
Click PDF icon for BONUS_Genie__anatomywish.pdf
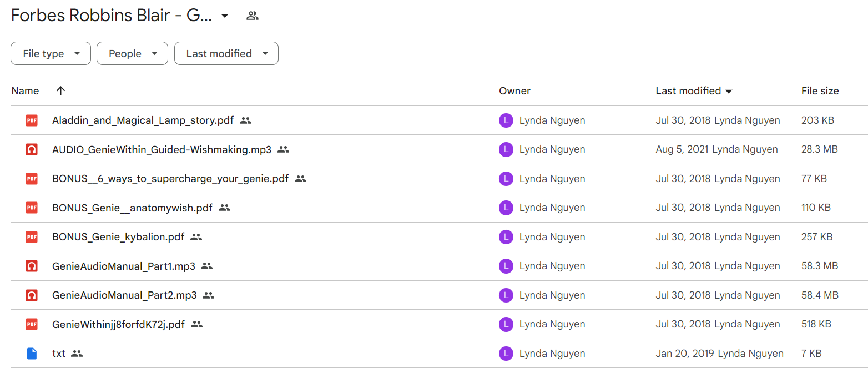click(x=32, y=208)
